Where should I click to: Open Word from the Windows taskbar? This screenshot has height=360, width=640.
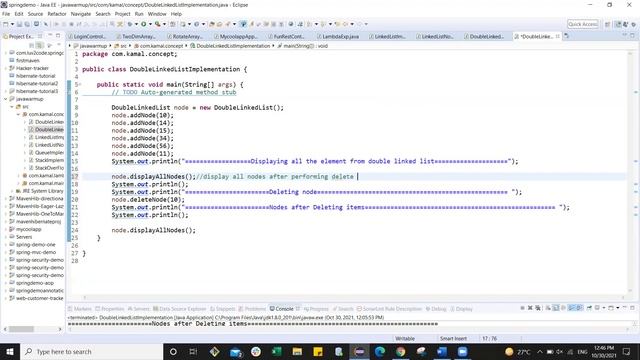(x=442, y=351)
